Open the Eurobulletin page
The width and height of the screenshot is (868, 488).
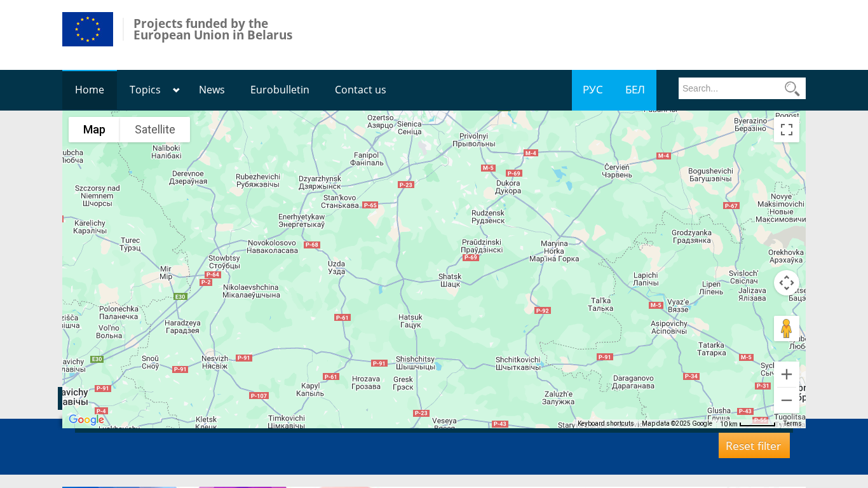(x=280, y=90)
